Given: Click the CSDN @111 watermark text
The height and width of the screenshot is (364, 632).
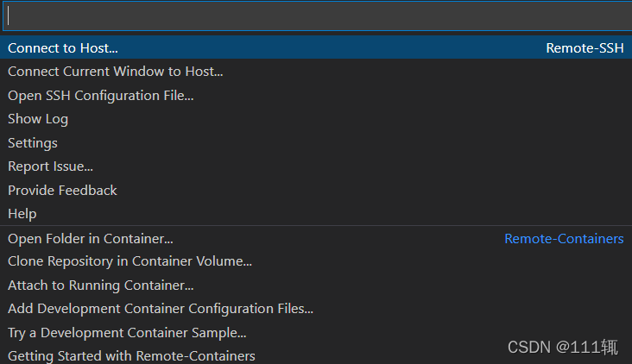Looking at the screenshot, I should pyautogui.click(x=562, y=347).
